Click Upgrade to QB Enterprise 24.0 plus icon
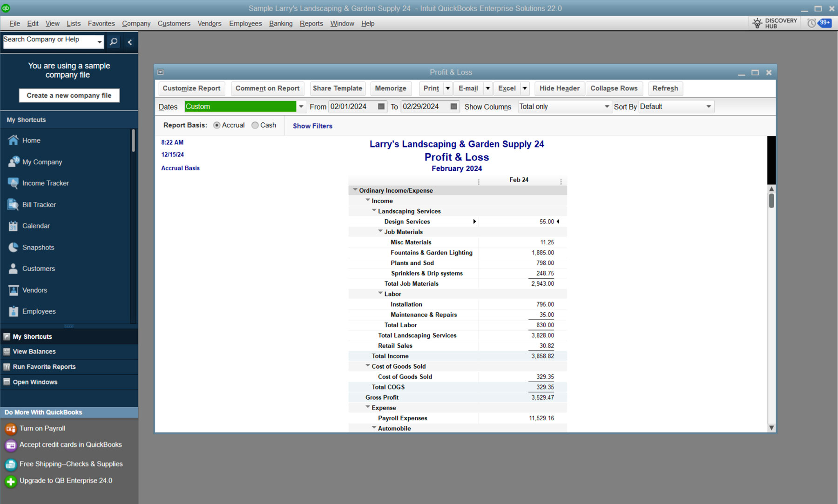838x504 pixels. [11, 481]
